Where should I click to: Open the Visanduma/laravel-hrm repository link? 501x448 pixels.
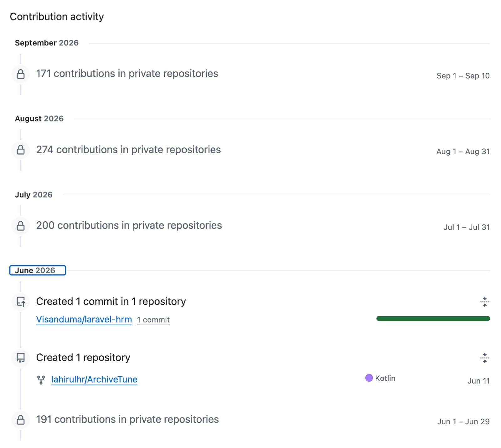[x=84, y=319]
